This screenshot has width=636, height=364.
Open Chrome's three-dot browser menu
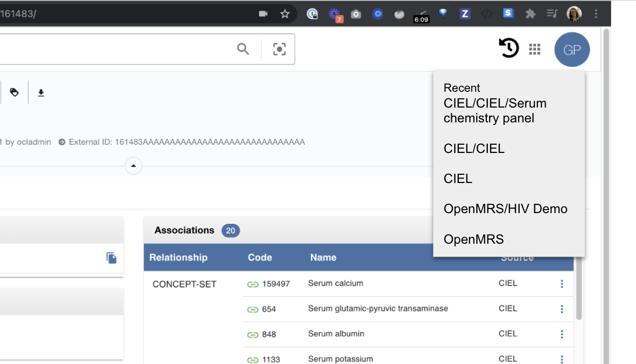[595, 14]
